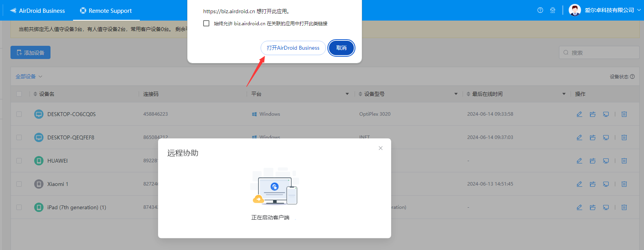Start remote control icon for DESKTOP-CO6CQ0S
The width and height of the screenshot is (644, 250).
[606, 114]
